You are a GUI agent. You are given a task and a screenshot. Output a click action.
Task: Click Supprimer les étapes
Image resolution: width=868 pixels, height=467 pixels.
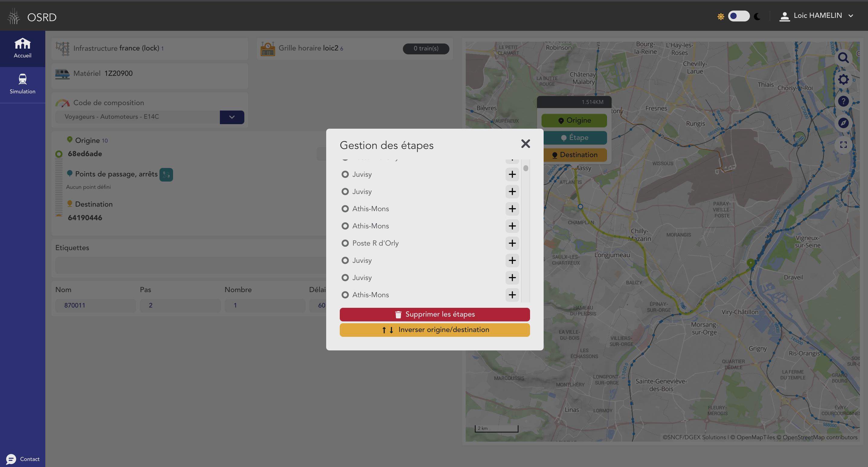point(435,314)
